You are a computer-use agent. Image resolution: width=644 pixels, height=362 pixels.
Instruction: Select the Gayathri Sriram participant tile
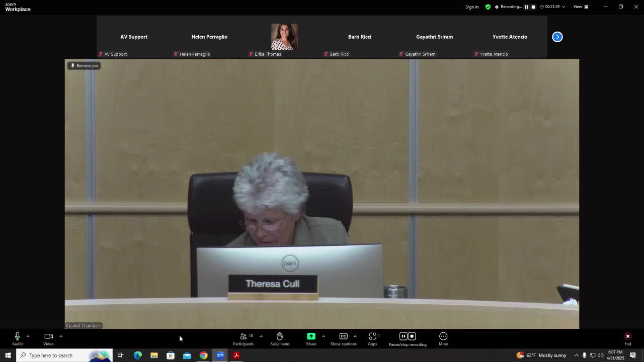435,37
